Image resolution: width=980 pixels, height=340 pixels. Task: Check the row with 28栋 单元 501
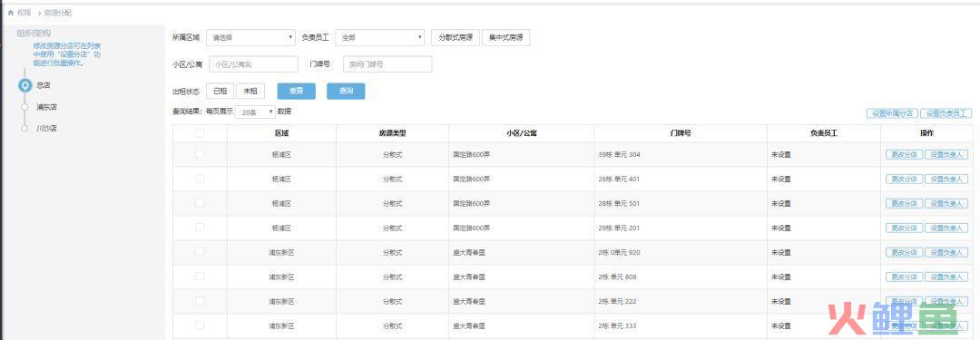coord(200,202)
